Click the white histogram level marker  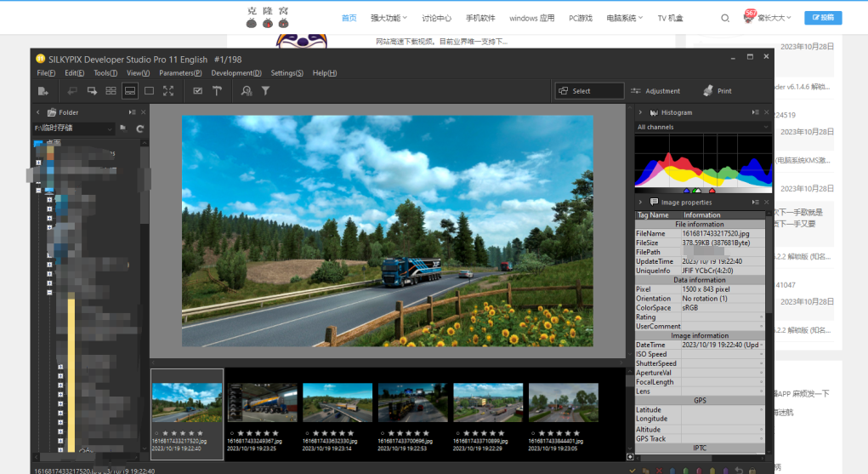coord(696,190)
